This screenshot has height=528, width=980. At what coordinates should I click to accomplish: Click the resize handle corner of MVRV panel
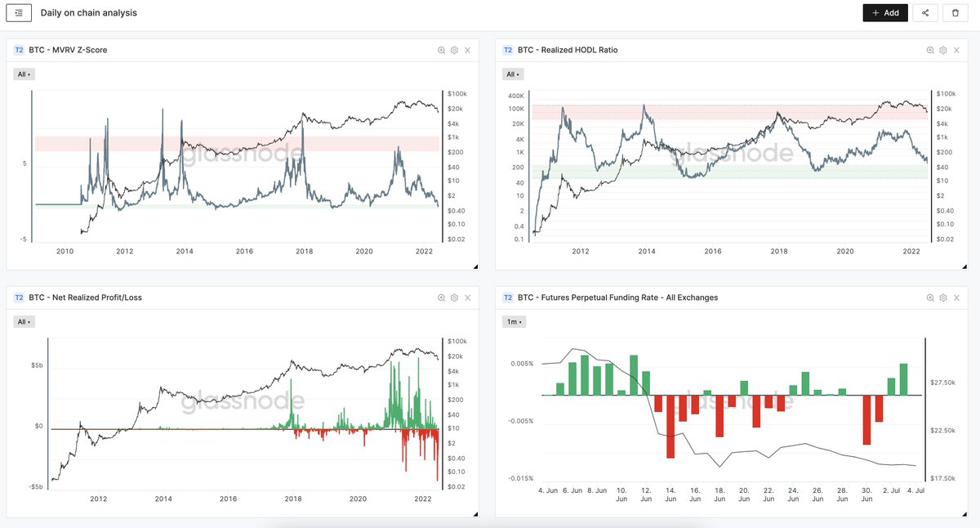click(x=476, y=266)
